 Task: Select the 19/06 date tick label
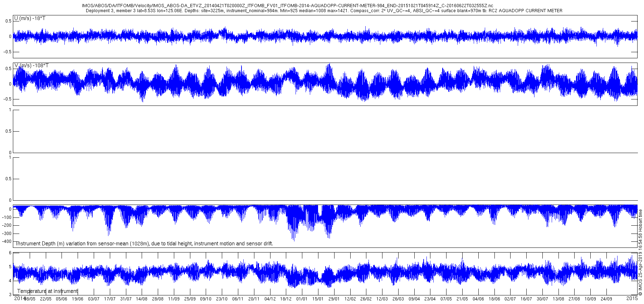(x=78, y=299)
